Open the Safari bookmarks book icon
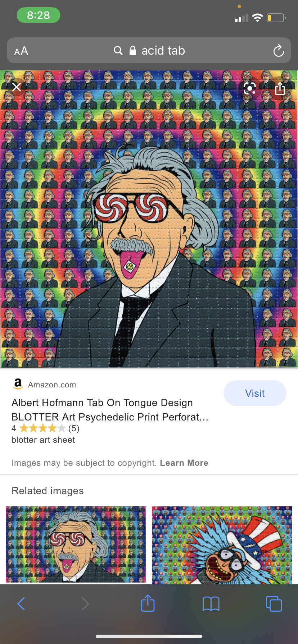 pyautogui.click(x=211, y=604)
